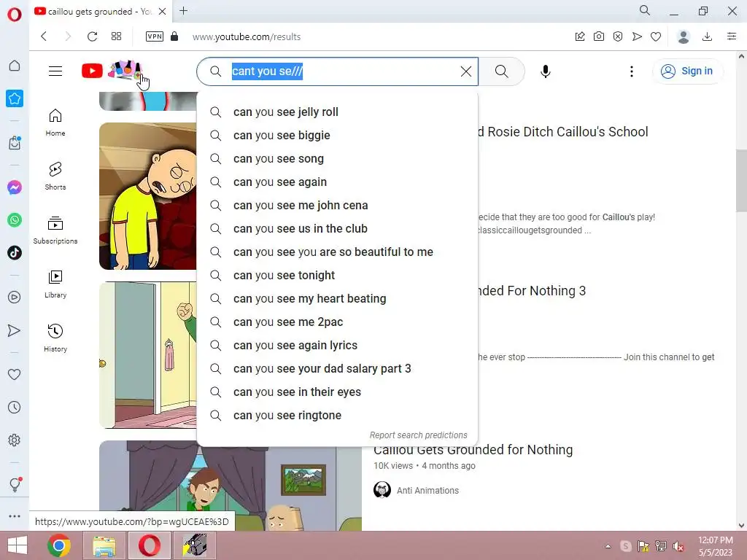Image resolution: width=747 pixels, height=560 pixels.
Task: Select suggestion 'can you see biggie'
Action: (337, 135)
